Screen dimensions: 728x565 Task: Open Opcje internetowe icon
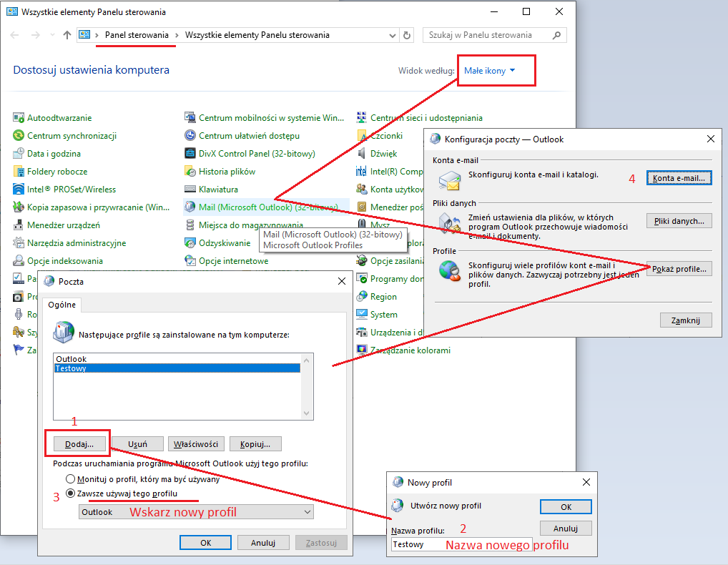[x=190, y=261]
